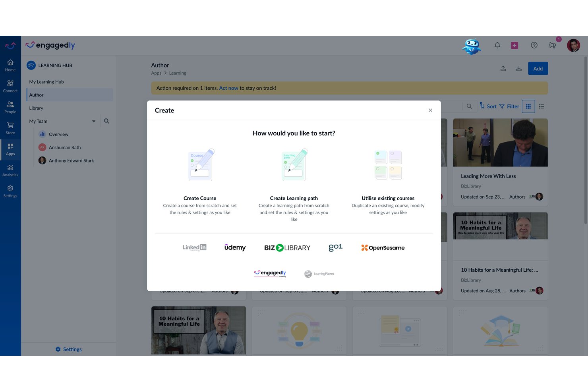Open Settings in the left sidebar
This screenshot has height=392, width=588.
click(10, 191)
